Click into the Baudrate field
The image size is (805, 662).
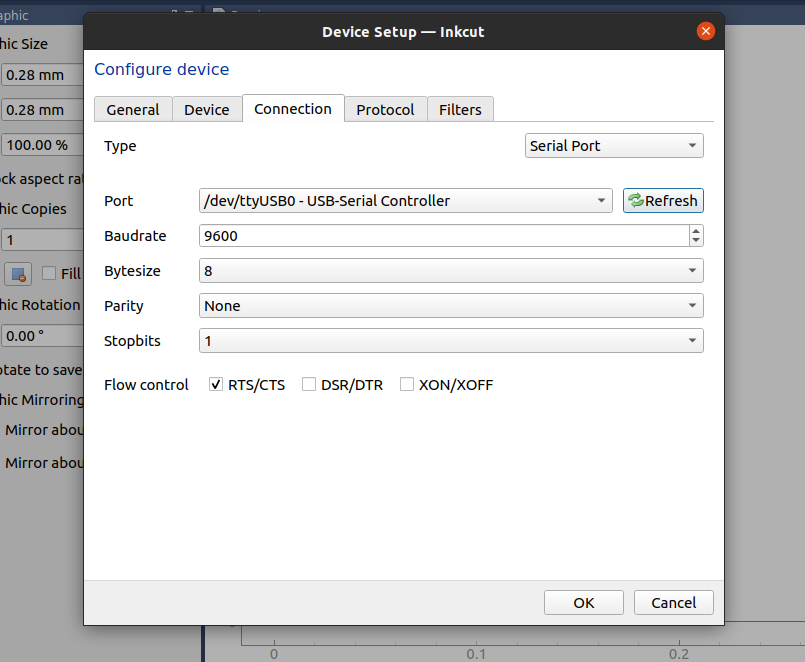tap(444, 236)
